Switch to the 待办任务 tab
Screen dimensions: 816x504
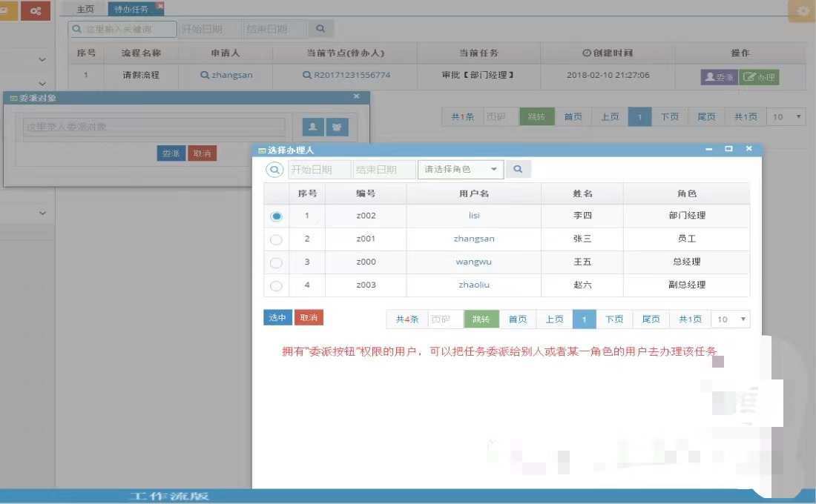tap(131, 9)
